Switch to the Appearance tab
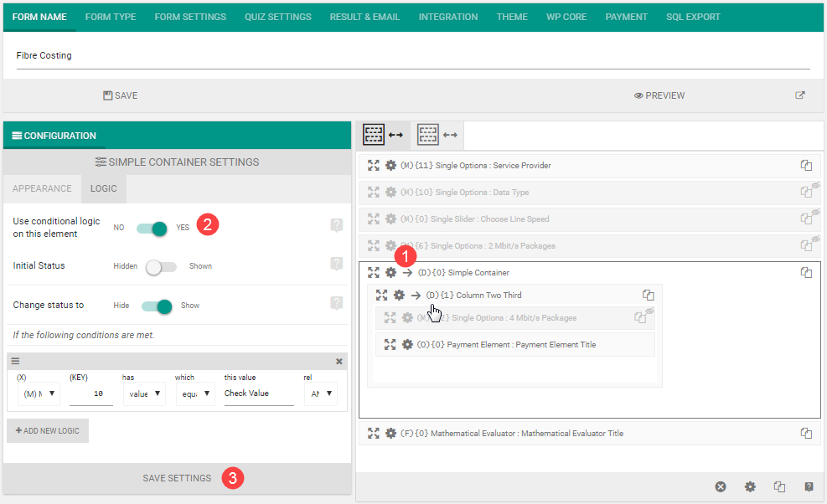The height and width of the screenshot is (504, 827). [x=42, y=189]
